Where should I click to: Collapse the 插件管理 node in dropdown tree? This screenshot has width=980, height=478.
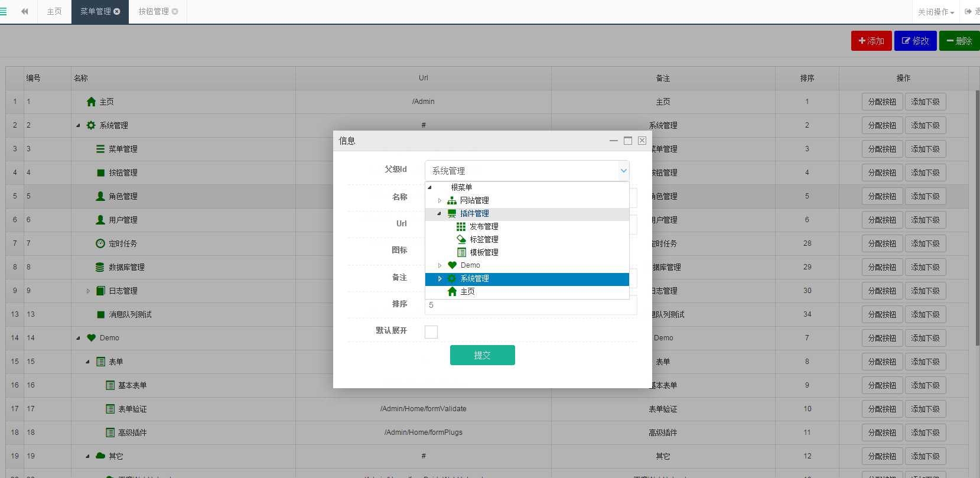439,213
